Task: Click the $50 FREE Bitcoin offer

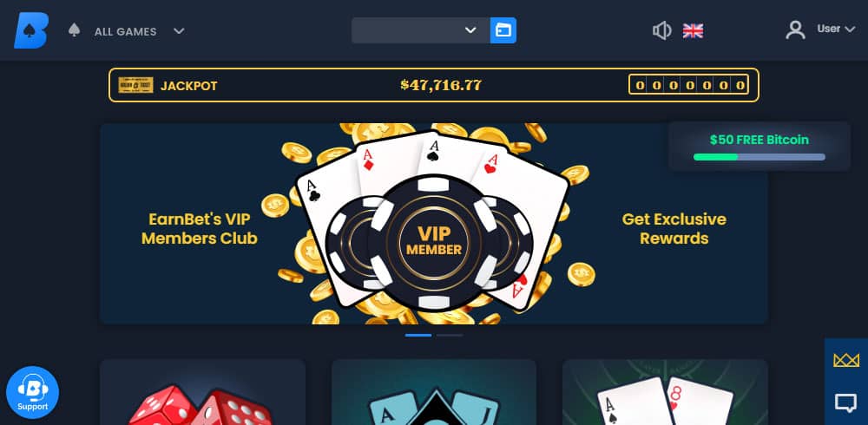Action: [759, 140]
